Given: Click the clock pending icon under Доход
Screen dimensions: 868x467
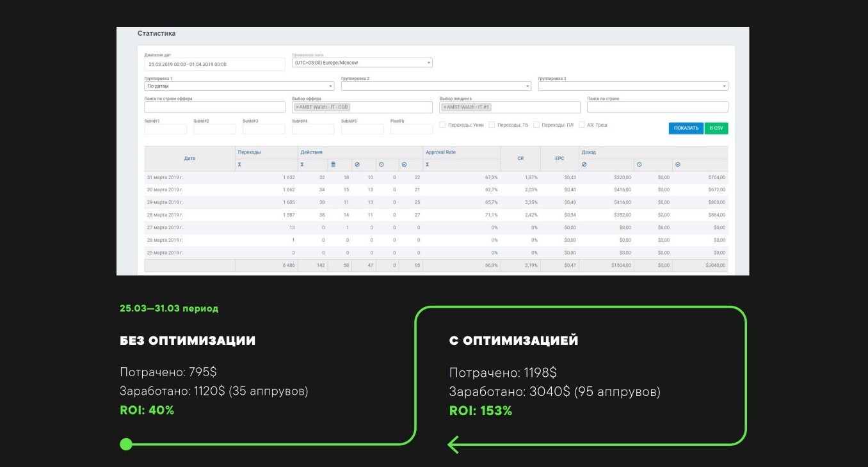Looking at the screenshot, I should click(x=639, y=164).
